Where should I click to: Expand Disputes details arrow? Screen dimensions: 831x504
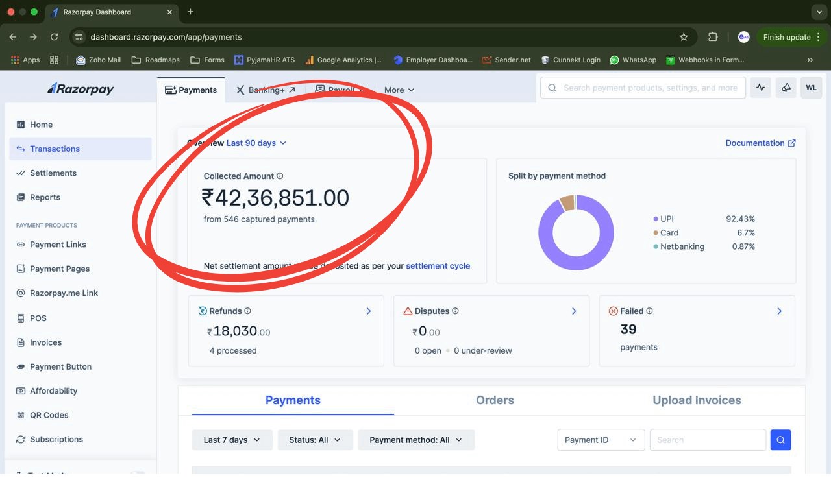[x=574, y=311]
